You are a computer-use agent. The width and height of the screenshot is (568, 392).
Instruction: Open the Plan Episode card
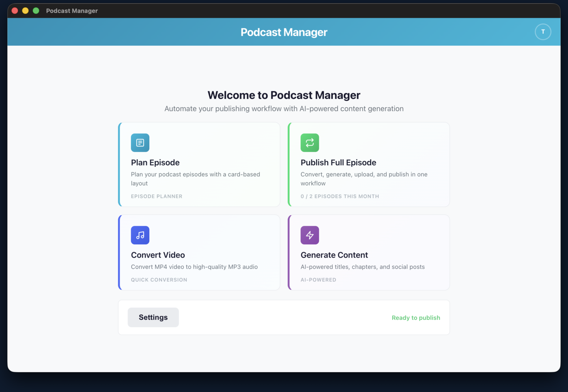coord(199,165)
